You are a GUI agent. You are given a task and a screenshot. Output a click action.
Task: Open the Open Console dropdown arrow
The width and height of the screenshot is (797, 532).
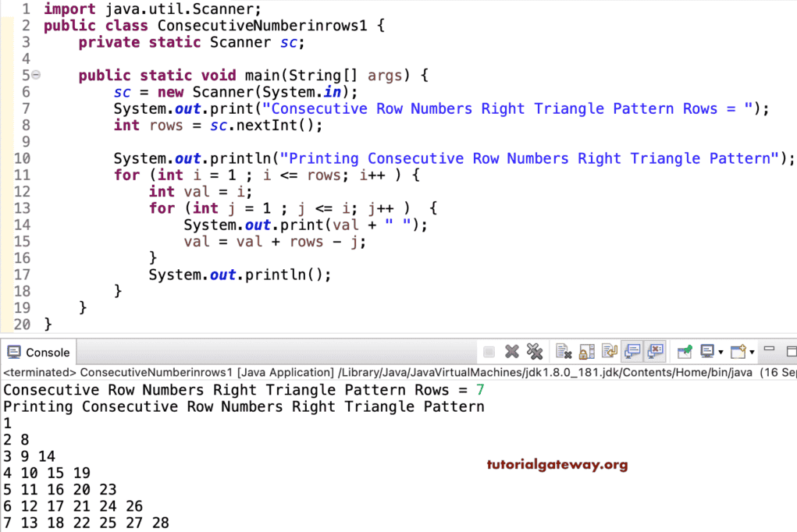pos(753,353)
